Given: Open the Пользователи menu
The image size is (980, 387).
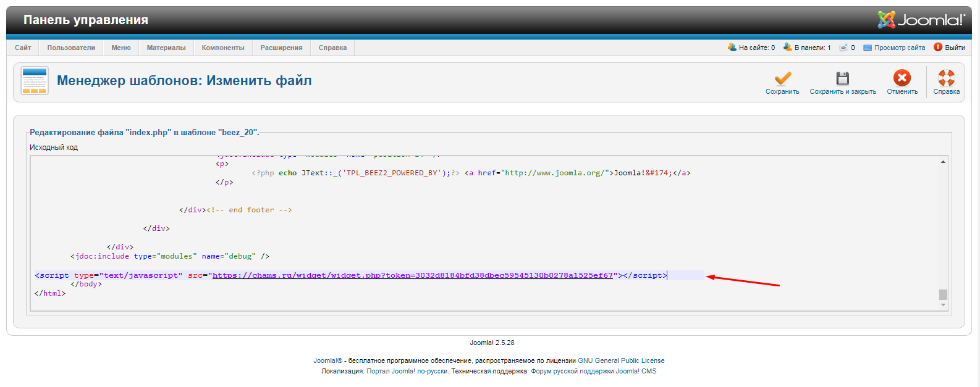Looking at the screenshot, I should [71, 48].
